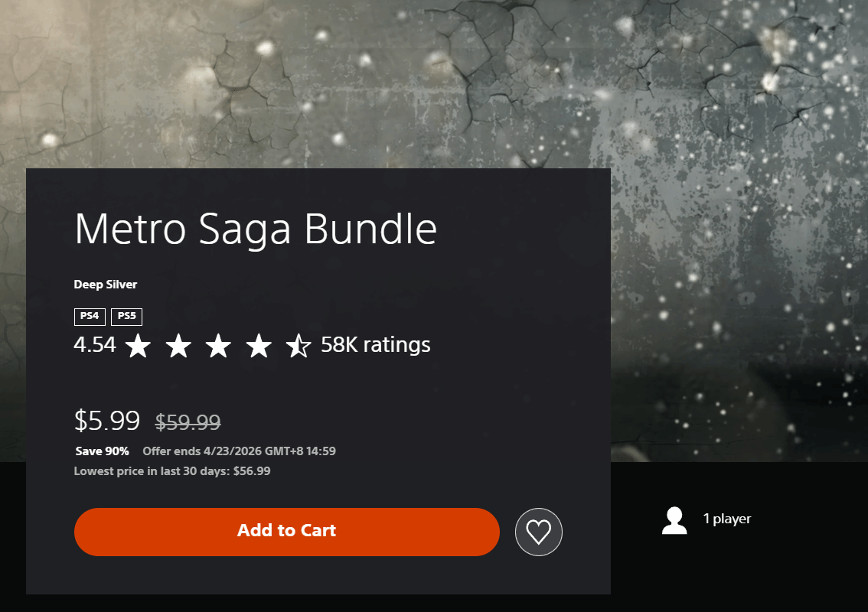Click the half-filled fifth star
This screenshot has height=612, width=868.
point(299,346)
